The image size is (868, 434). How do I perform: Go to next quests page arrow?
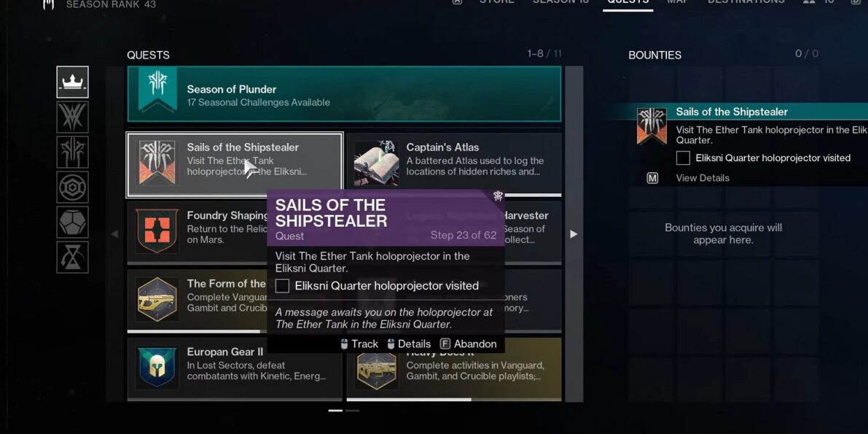[x=574, y=234]
